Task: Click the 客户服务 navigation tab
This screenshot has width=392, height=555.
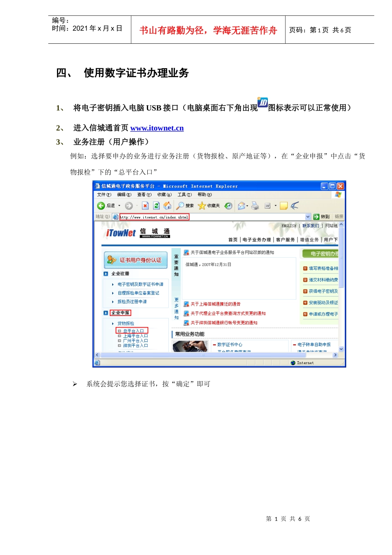Action: coord(285,240)
